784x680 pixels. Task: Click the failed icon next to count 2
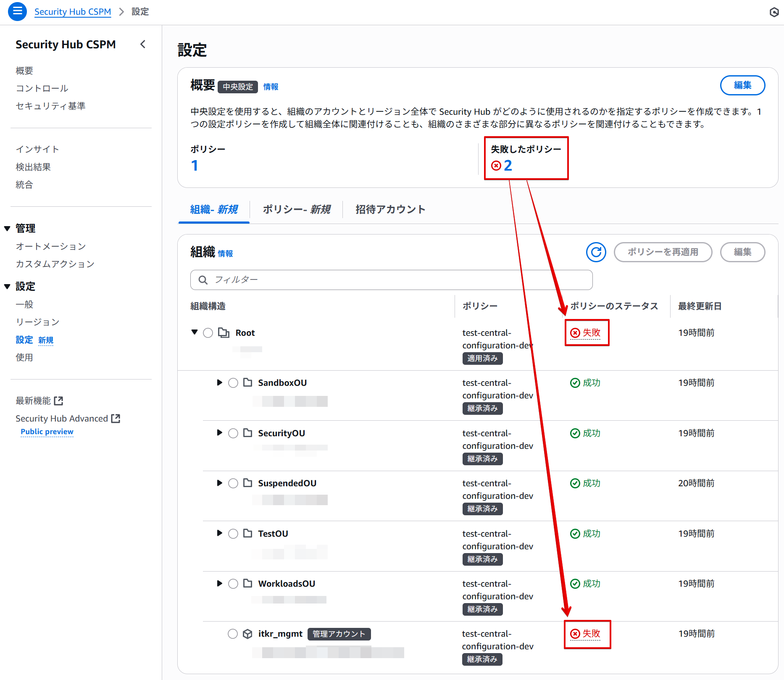(x=496, y=166)
